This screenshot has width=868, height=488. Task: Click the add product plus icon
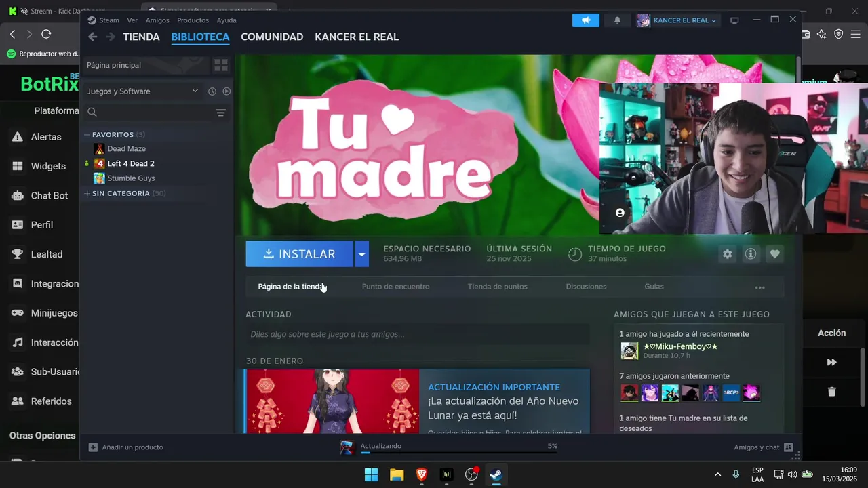click(93, 447)
